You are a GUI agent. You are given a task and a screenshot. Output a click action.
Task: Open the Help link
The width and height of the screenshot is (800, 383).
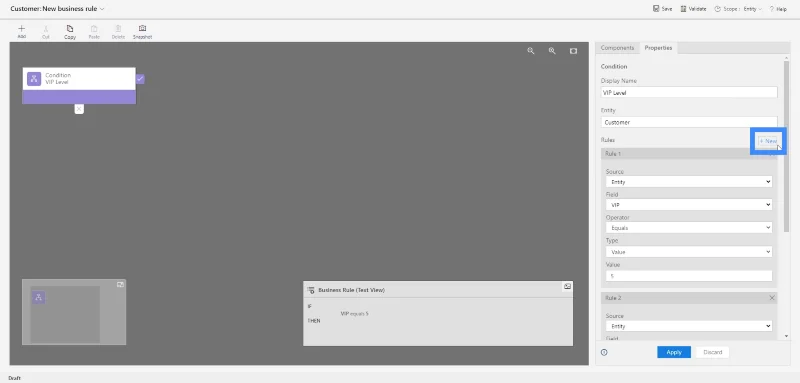[778, 9]
